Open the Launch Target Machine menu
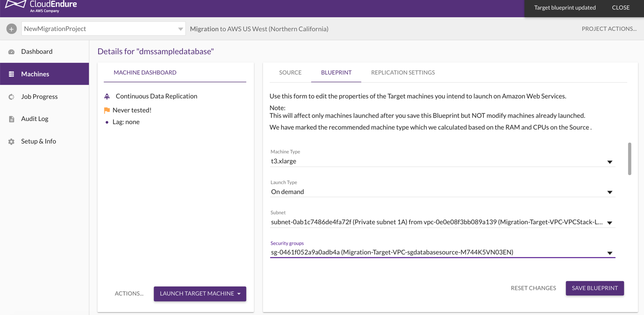 click(x=200, y=294)
